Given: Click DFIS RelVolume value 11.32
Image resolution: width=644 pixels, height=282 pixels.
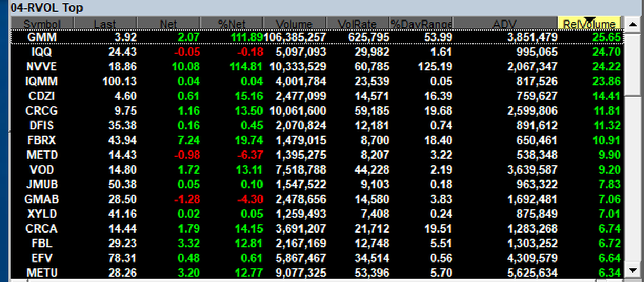Looking at the screenshot, I should [606, 126].
